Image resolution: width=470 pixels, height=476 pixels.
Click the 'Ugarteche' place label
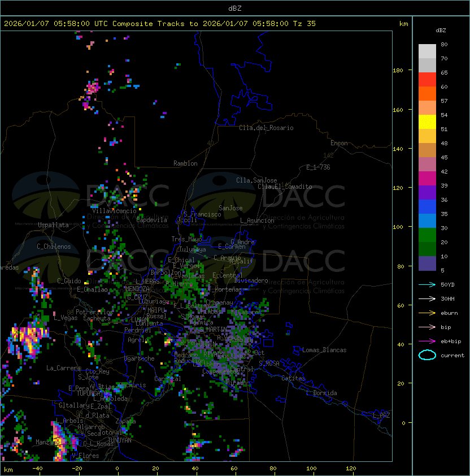140,359
